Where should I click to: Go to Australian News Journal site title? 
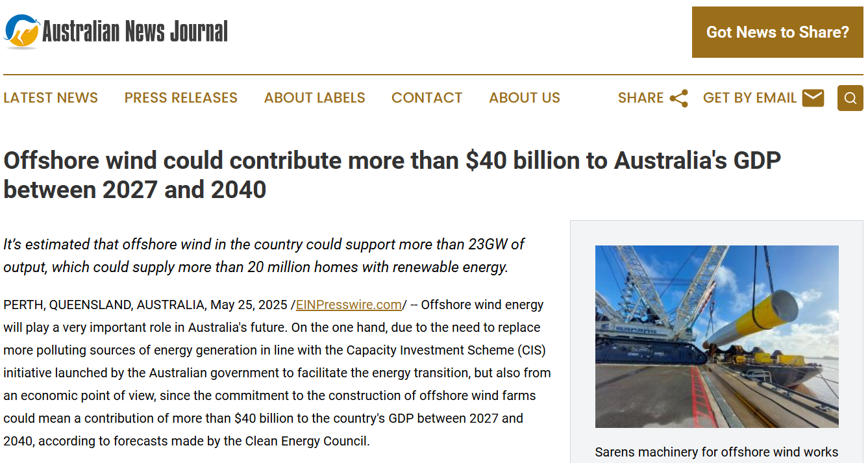[135, 31]
